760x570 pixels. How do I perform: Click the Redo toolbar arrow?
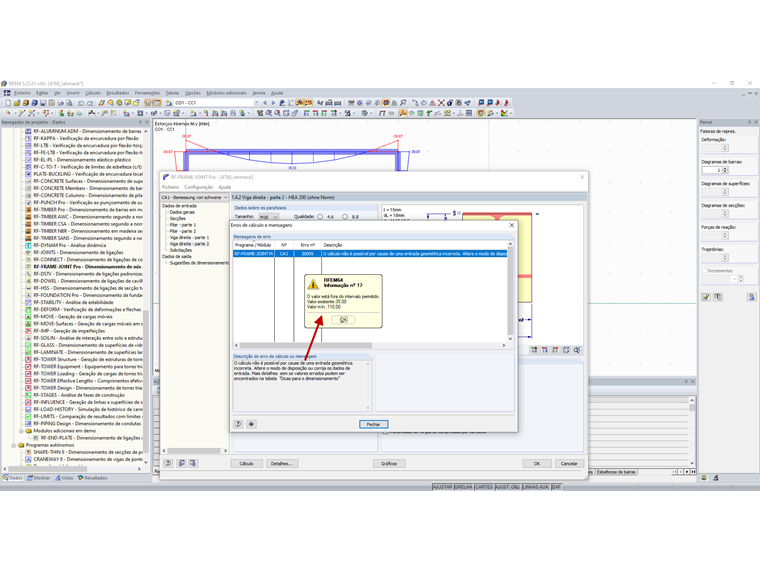pos(90,103)
